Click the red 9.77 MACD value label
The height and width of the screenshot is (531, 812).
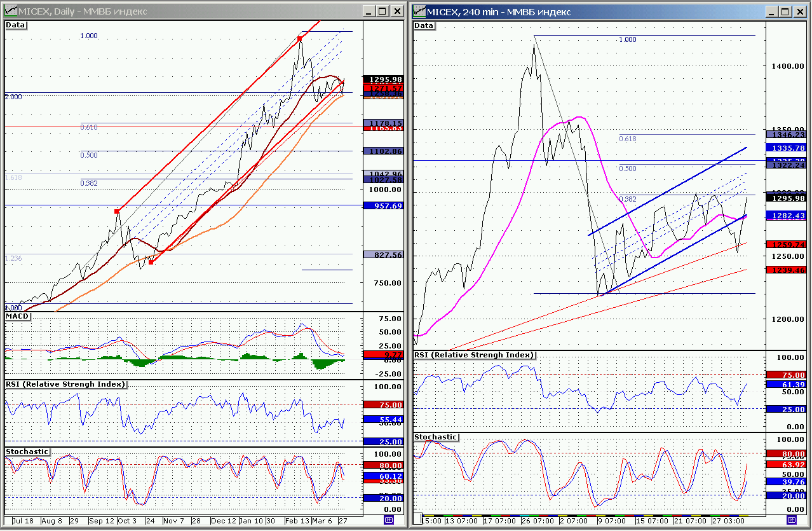(383, 354)
